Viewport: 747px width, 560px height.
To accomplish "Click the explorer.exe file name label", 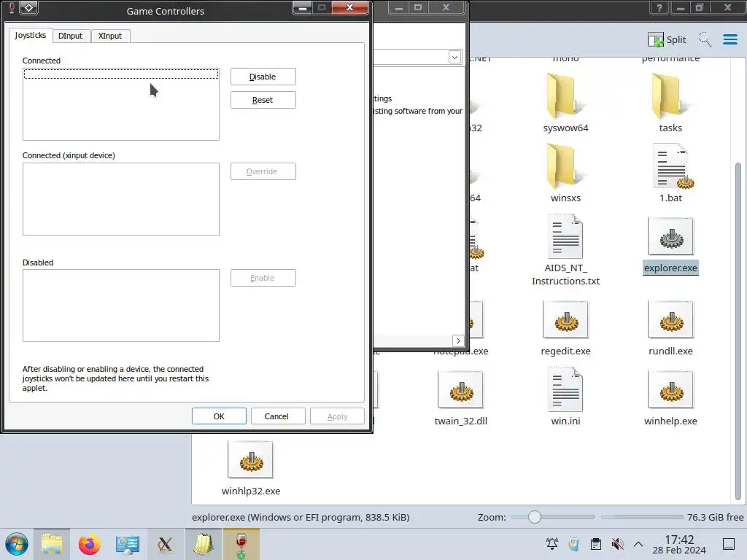I will (x=670, y=268).
